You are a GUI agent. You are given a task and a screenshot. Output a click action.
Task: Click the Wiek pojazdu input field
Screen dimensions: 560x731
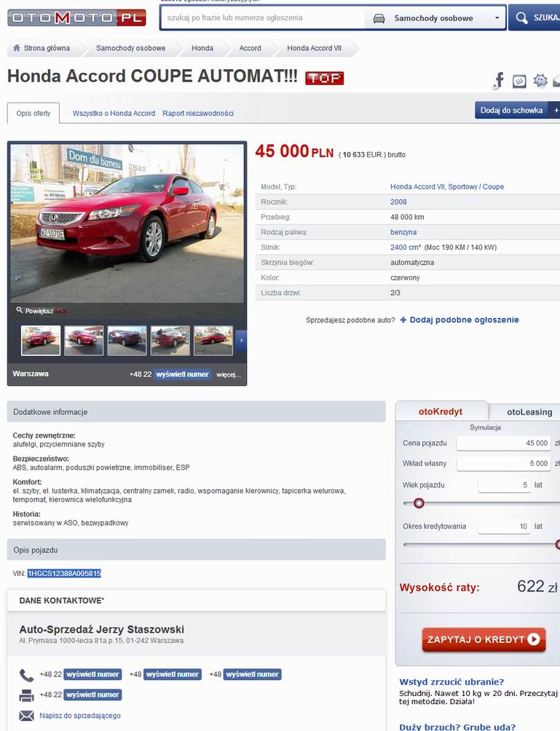(504, 485)
